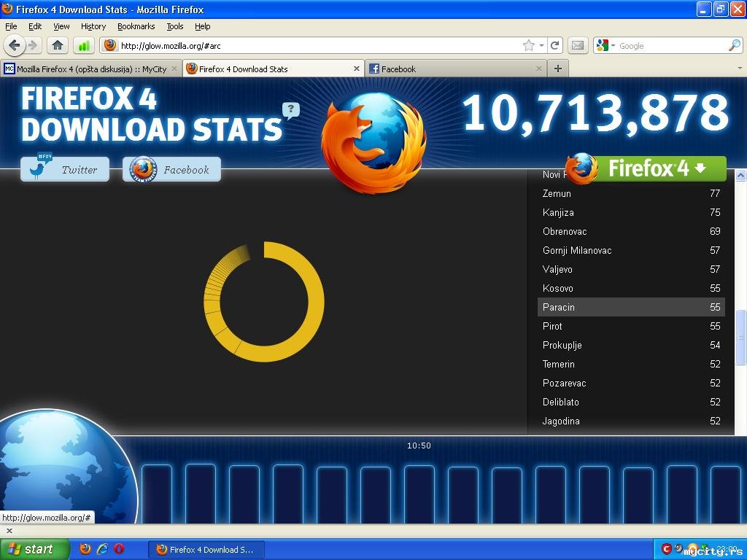The height and width of the screenshot is (560, 747).
Task: Open the File menu
Action: 11,26
